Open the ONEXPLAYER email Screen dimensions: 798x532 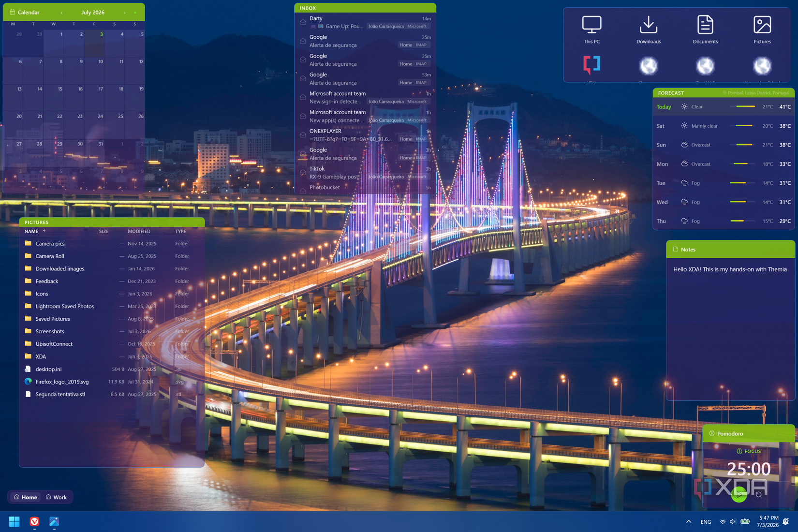click(365, 135)
